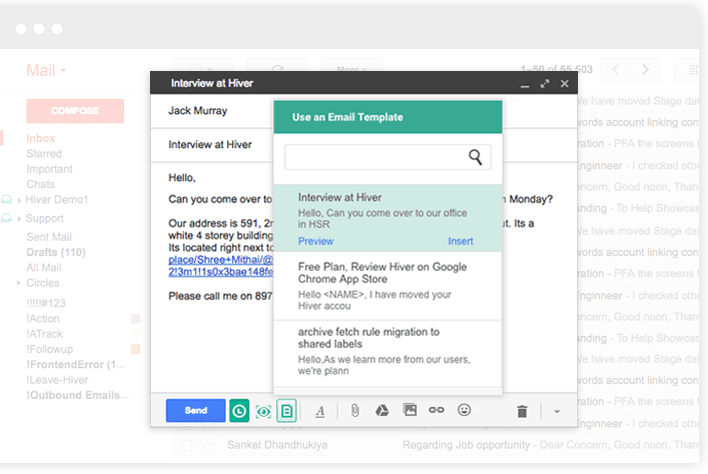
Task: Open the Mail dropdown menu
Action: click(46, 70)
